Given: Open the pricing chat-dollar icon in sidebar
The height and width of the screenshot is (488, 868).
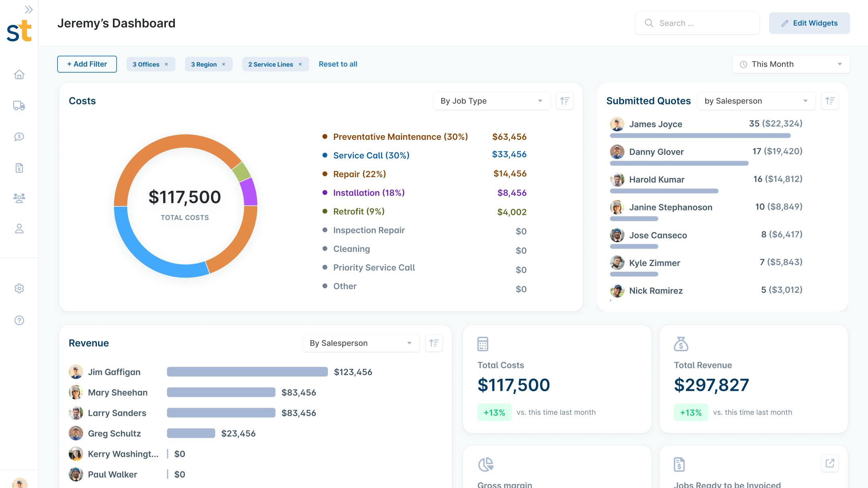Looking at the screenshot, I should click(19, 137).
